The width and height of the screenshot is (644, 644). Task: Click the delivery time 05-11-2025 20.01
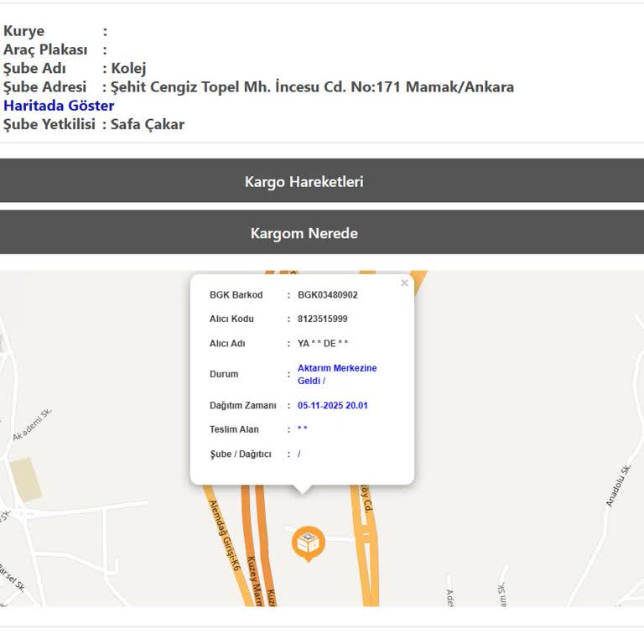(x=332, y=406)
